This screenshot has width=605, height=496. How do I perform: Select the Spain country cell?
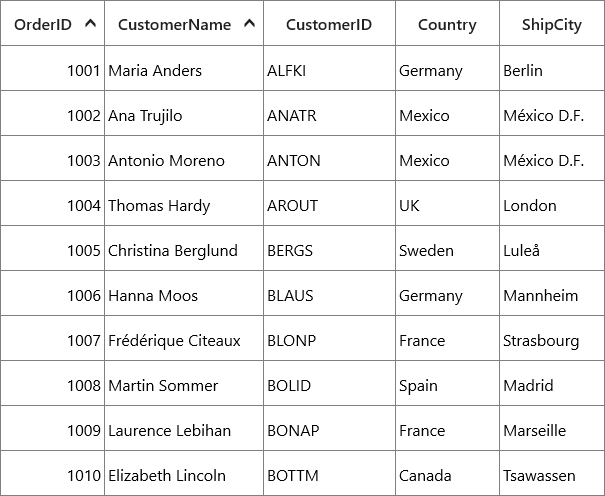[448, 383]
